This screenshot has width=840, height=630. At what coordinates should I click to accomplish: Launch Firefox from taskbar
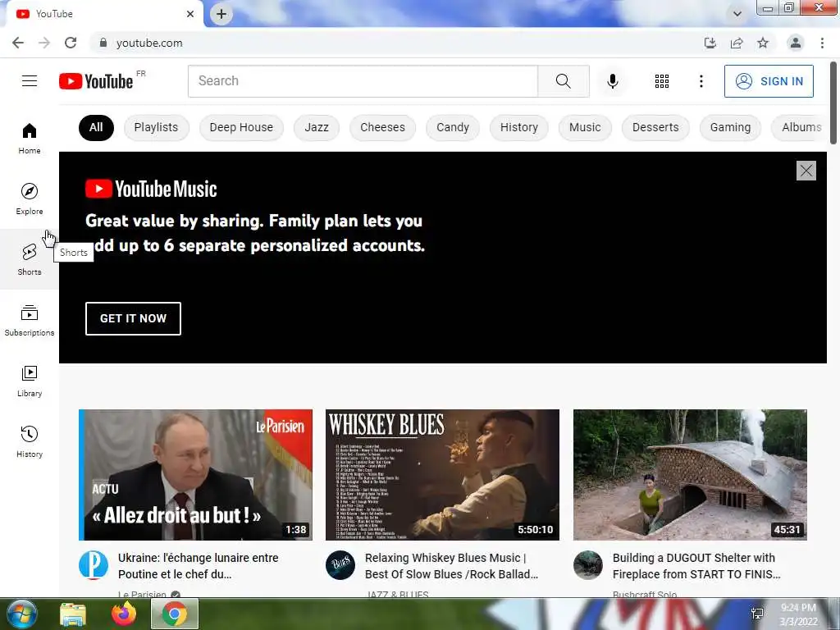click(x=123, y=614)
